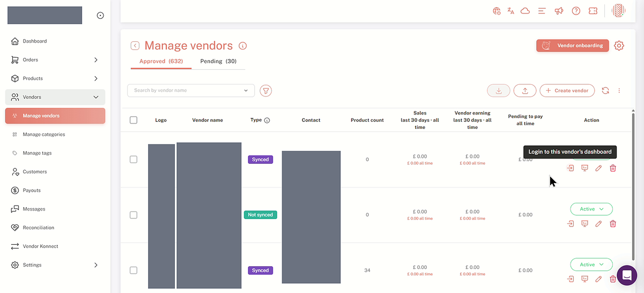
Task: Click the Create vendor button
Action: tap(567, 91)
